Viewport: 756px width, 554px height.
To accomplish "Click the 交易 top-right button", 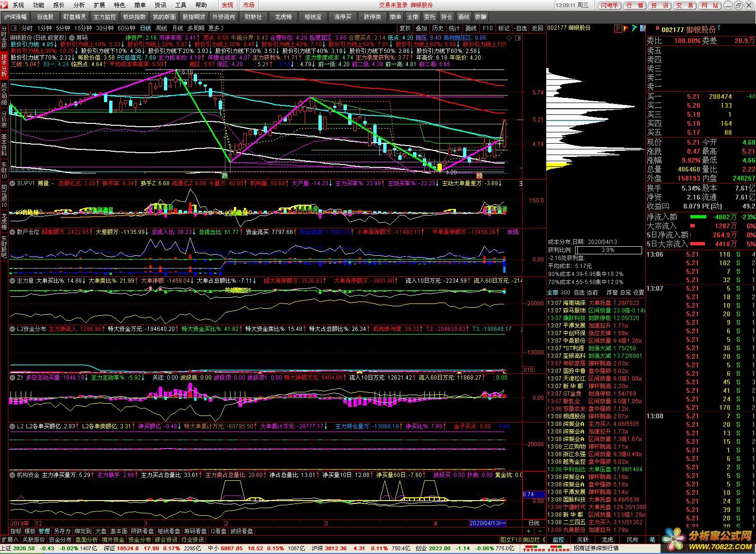I will [x=684, y=5].
